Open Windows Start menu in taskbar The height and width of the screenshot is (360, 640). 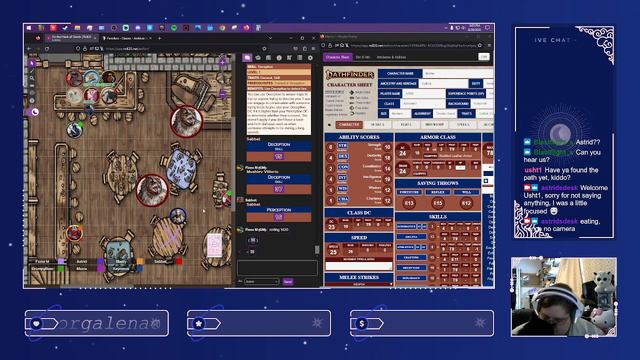[x=29, y=28]
